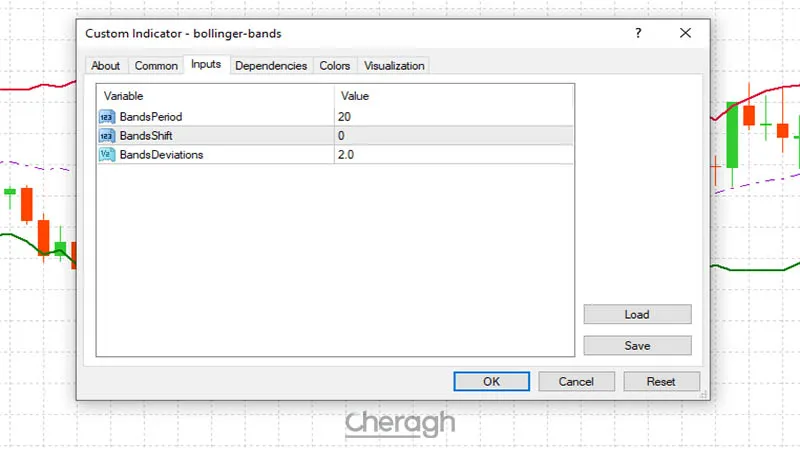Click the BandsDeviations double type icon
800x450 pixels.
point(107,155)
